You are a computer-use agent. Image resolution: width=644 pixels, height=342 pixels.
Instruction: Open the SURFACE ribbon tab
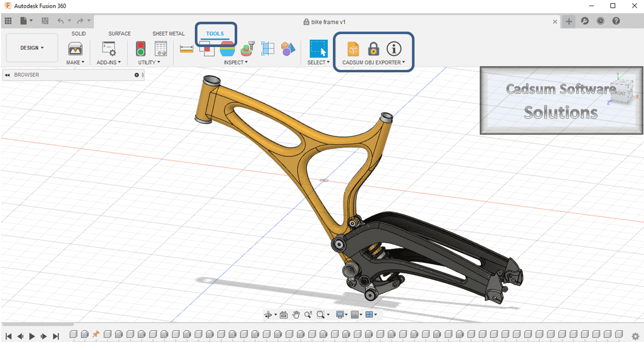tap(119, 33)
